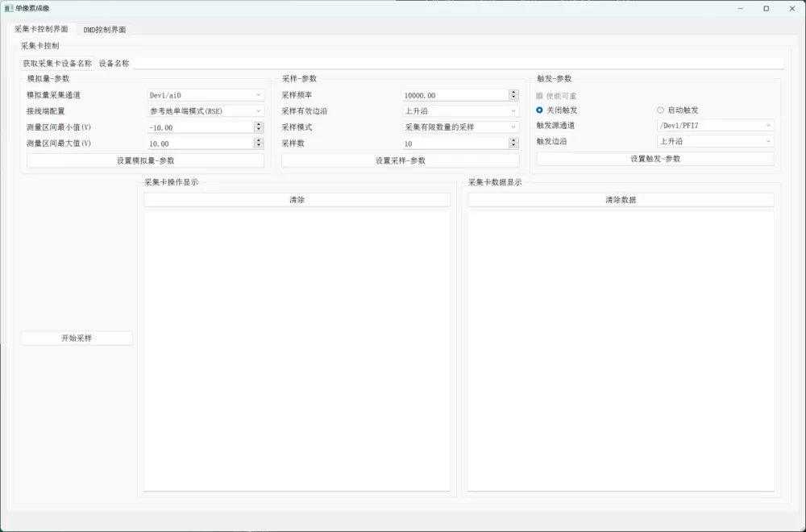Click into the 设备名称 text field
Image resolution: width=806 pixels, height=532 pixels.
coord(458,63)
